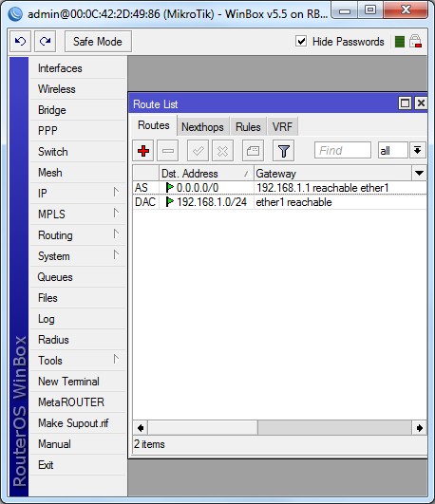435x504 pixels.
Task: Toggle the Hide Passwords checkbox
Action: (301, 41)
